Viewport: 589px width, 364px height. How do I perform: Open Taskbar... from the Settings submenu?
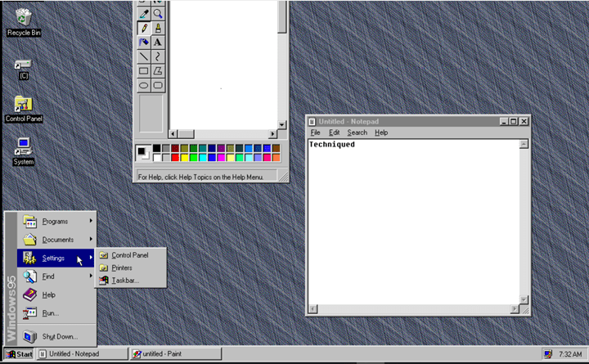[x=130, y=281]
